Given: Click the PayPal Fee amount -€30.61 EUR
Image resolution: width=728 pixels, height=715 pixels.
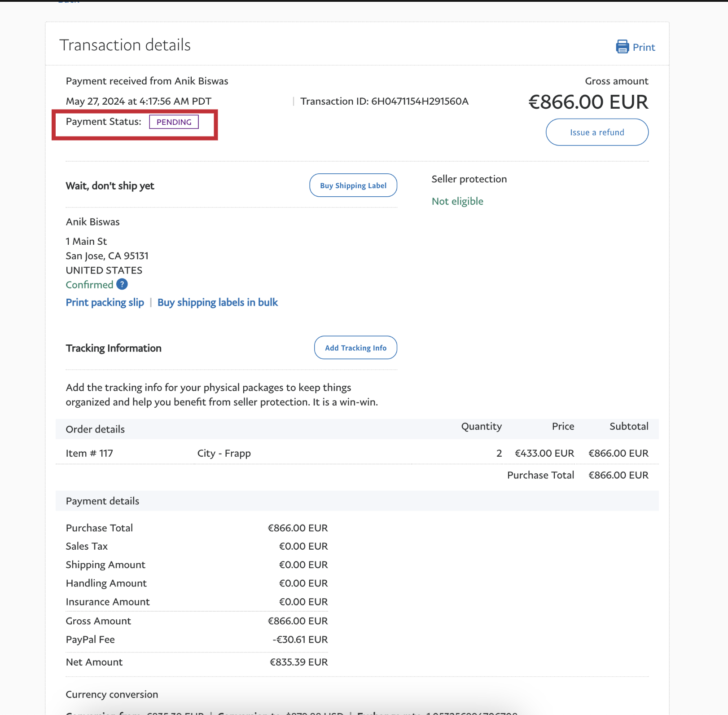Looking at the screenshot, I should pos(300,640).
